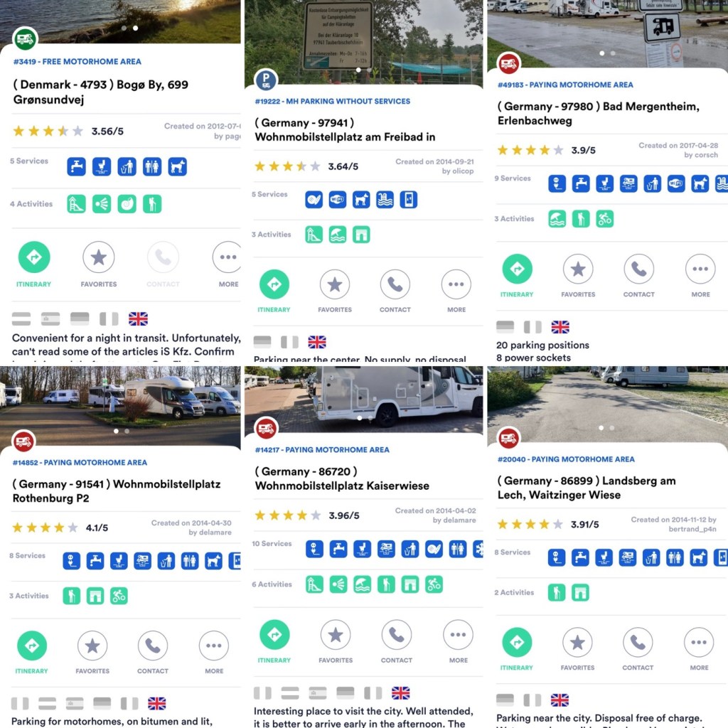Open the #19222 MH Parking Without Services label
The height and width of the screenshot is (728, 728).
333,101
